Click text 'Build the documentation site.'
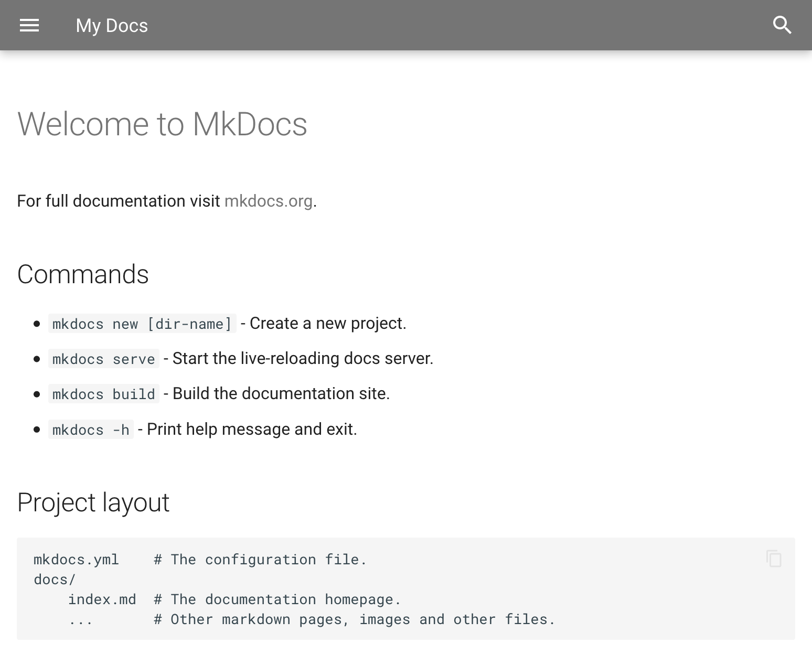The height and width of the screenshot is (665, 812). (281, 394)
